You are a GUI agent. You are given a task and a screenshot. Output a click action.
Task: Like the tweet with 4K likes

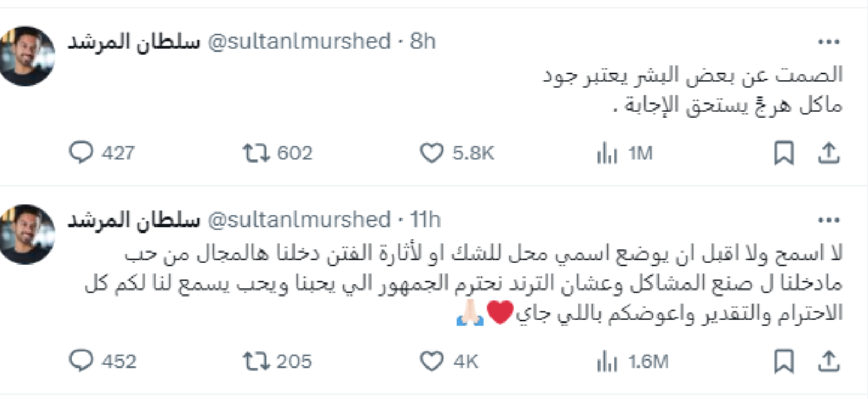432,361
